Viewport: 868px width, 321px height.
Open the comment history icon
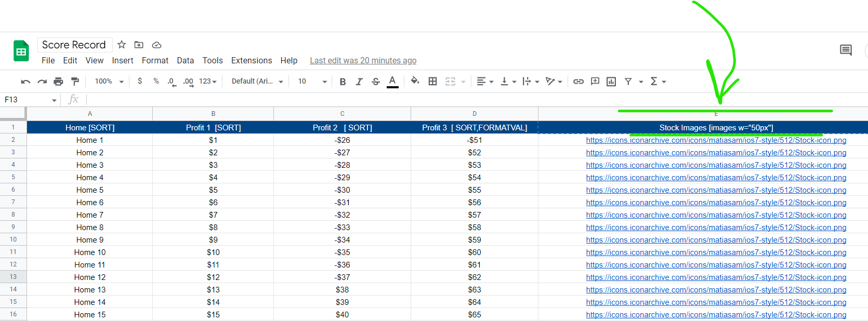click(x=846, y=50)
